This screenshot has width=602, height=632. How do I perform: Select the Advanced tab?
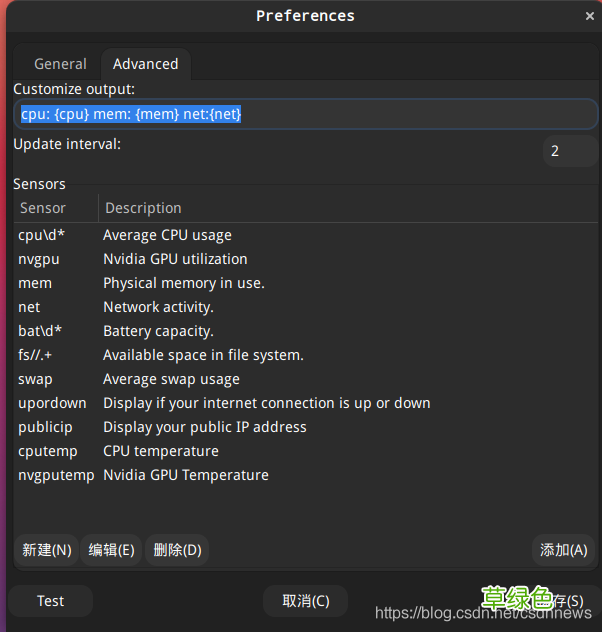tap(145, 64)
